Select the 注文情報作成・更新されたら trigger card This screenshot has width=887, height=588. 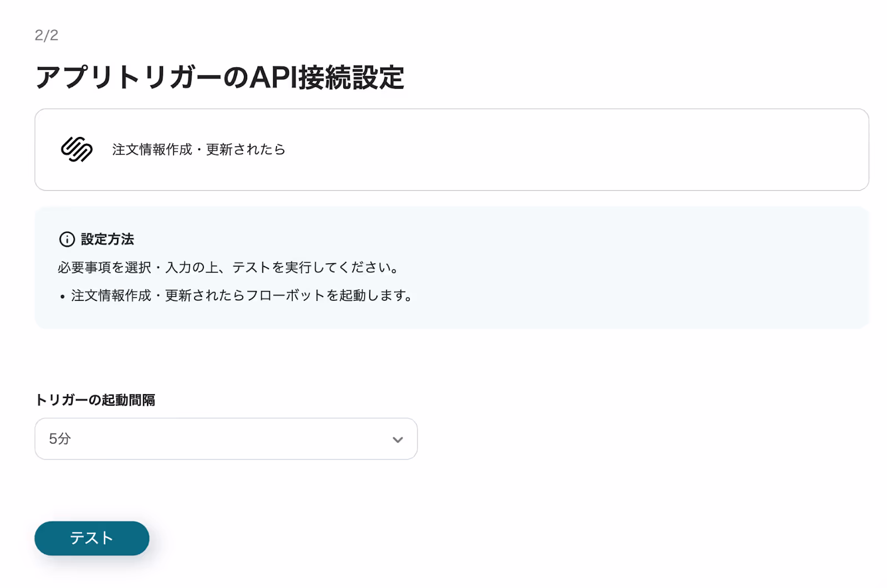(452, 150)
